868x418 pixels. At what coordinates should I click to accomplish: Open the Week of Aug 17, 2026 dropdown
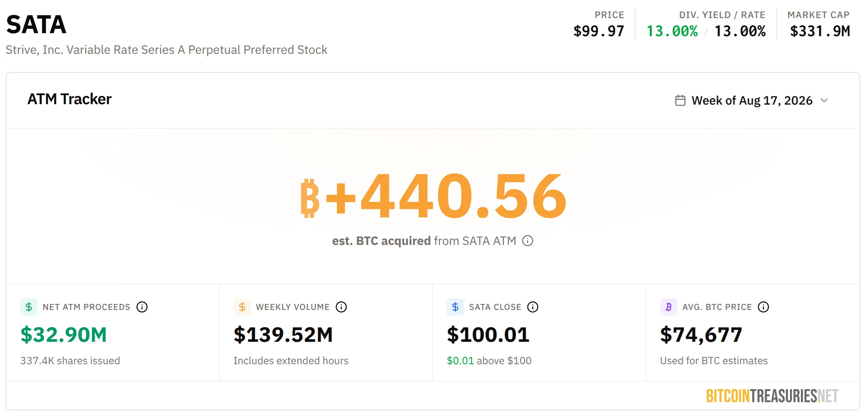pyautogui.click(x=752, y=100)
